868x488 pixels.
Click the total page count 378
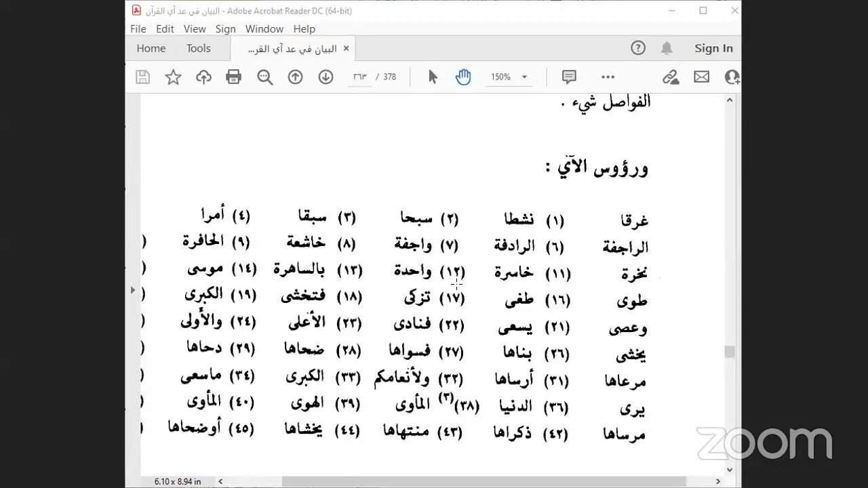[389, 77]
